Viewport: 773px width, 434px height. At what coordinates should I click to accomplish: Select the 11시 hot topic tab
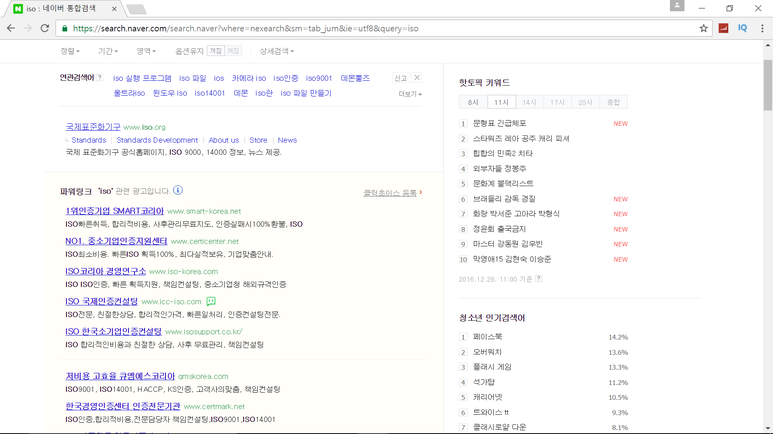pyautogui.click(x=501, y=102)
